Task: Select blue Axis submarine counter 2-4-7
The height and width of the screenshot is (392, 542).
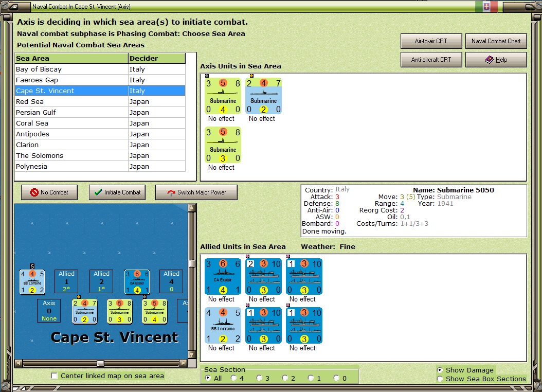Action: pyautogui.click(x=263, y=96)
